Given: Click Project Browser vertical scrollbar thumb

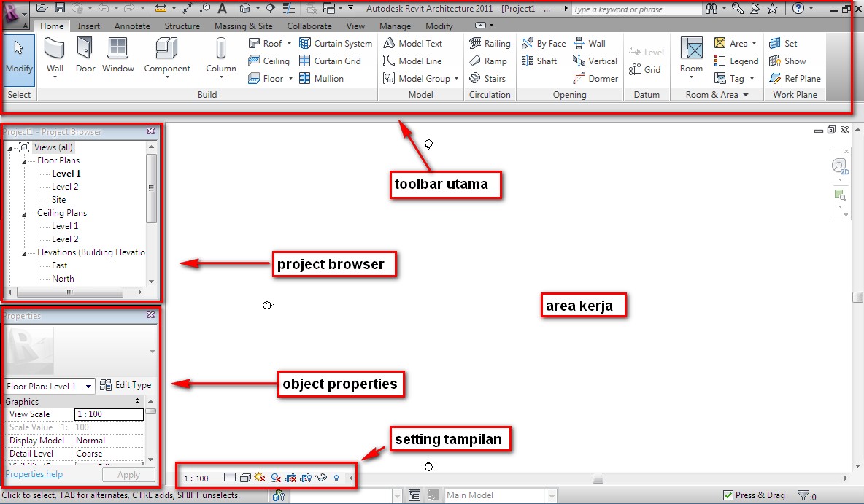Looking at the screenshot, I should coord(151,188).
